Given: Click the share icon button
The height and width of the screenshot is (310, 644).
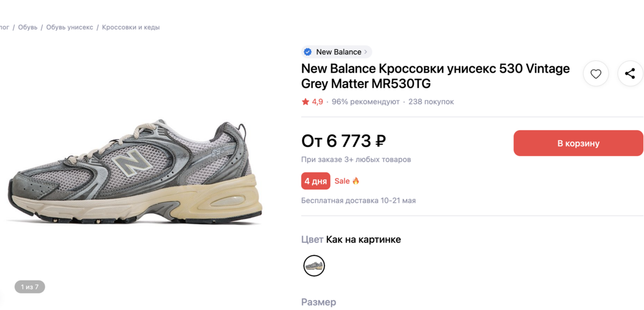Looking at the screenshot, I should click(x=630, y=74).
